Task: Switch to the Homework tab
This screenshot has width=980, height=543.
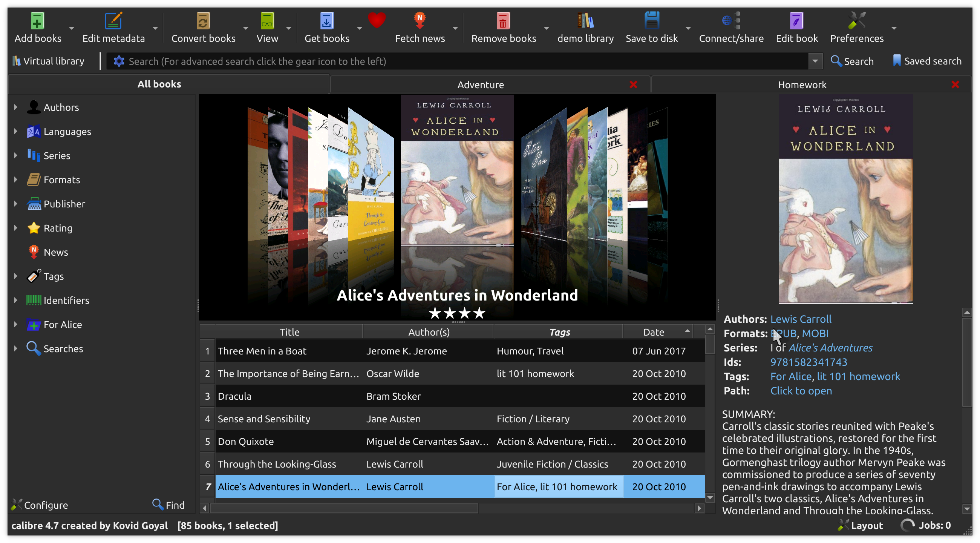Action: point(802,84)
